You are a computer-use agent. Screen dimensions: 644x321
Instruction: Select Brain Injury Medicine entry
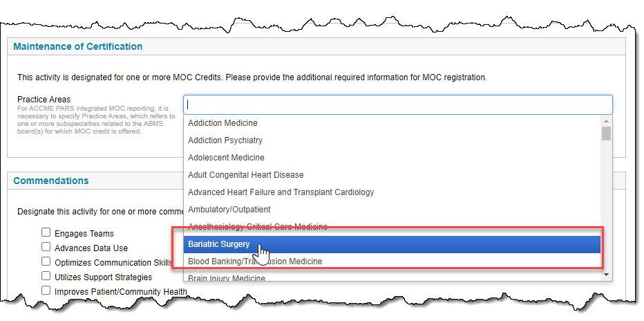tap(392, 277)
